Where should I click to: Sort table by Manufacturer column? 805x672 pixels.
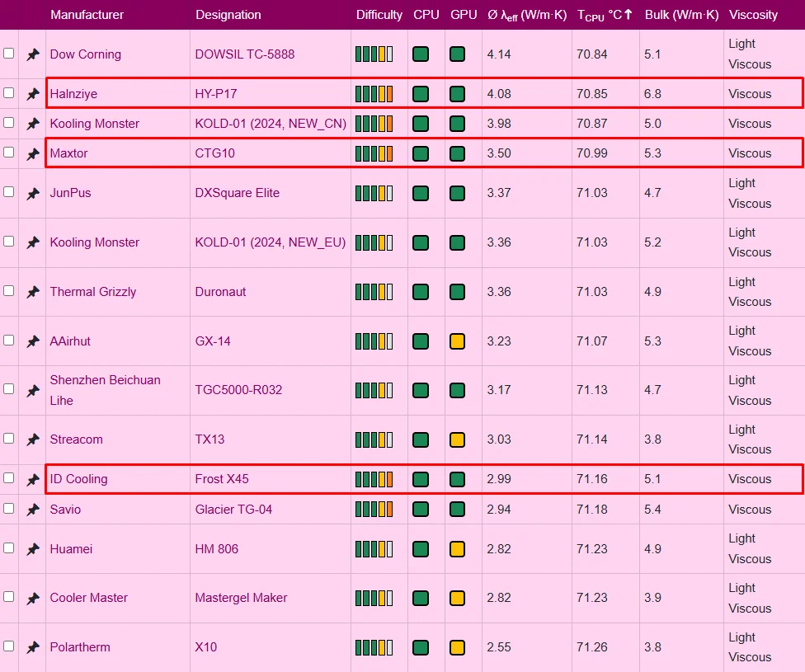(87, 15)
